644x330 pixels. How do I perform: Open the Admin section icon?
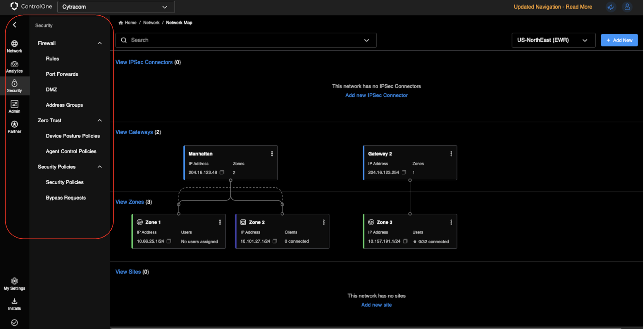[x=14, y=107]
